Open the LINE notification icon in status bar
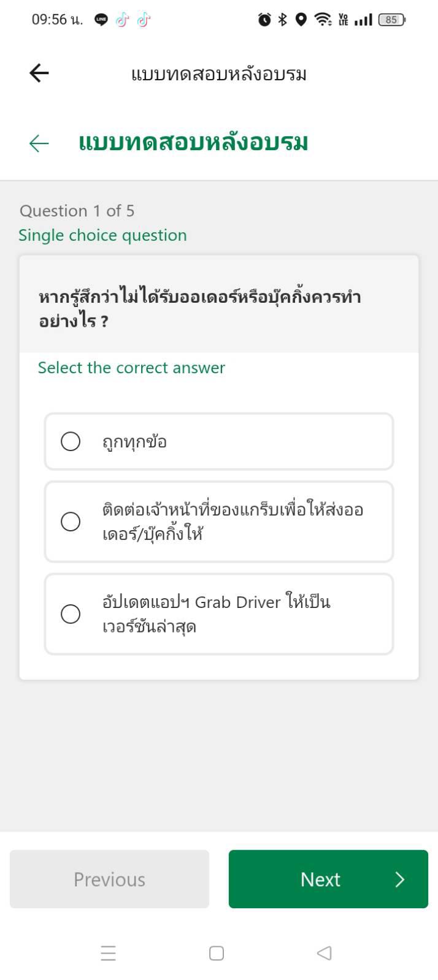This screenshot has width=438, height=980. (102, 20)
